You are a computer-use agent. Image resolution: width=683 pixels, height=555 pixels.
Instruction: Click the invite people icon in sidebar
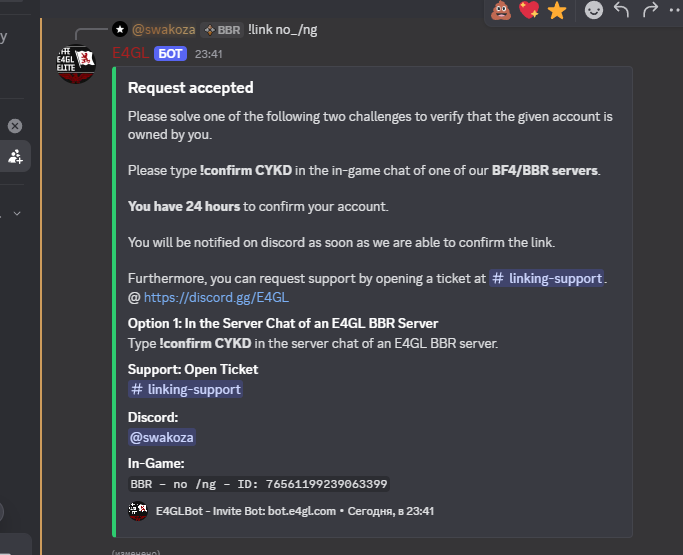15,156
